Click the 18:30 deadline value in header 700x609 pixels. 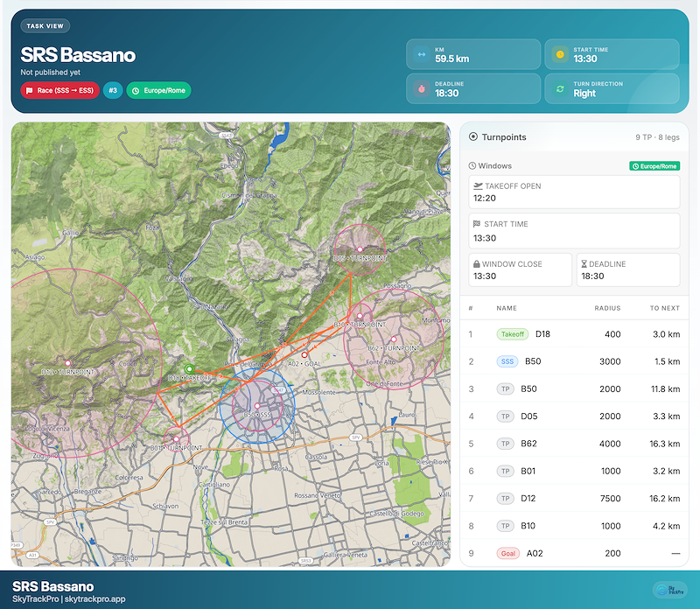(447, 93)
